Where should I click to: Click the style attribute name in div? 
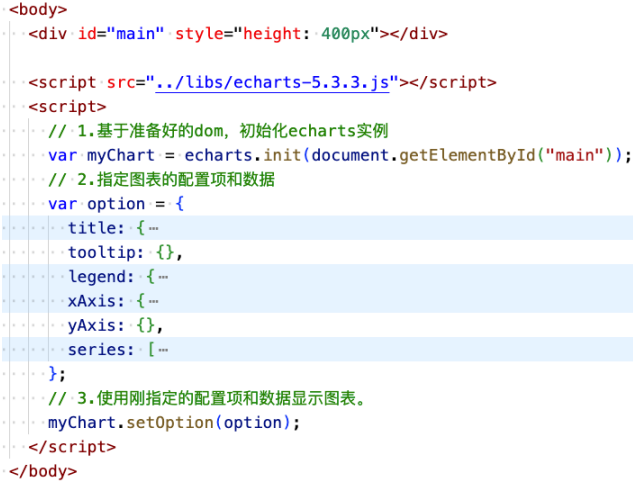tap(199, 34)
